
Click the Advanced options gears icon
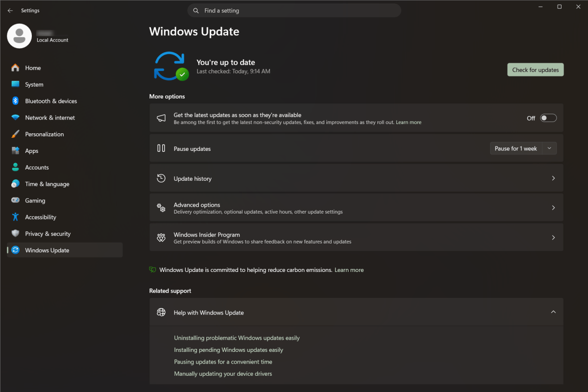click(161, 208)
